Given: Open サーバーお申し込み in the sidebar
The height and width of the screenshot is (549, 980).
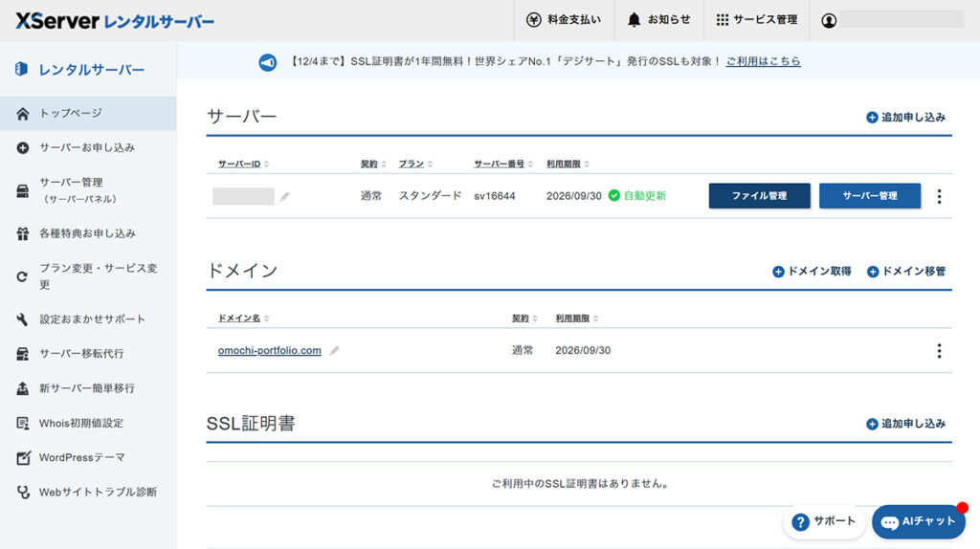Looking at the screenshot, I should point(86,148).
